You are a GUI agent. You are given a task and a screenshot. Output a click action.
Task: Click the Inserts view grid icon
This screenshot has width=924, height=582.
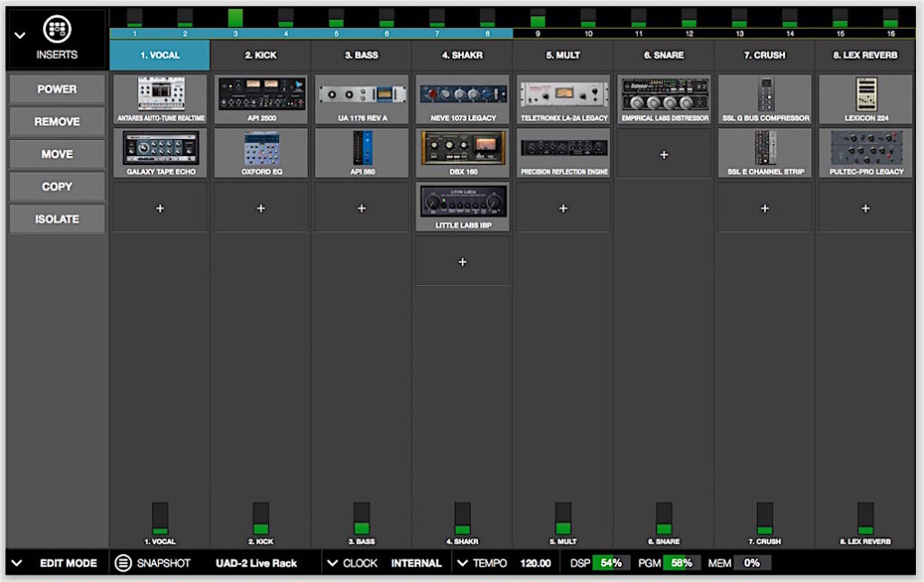click(x=57, y=29)
